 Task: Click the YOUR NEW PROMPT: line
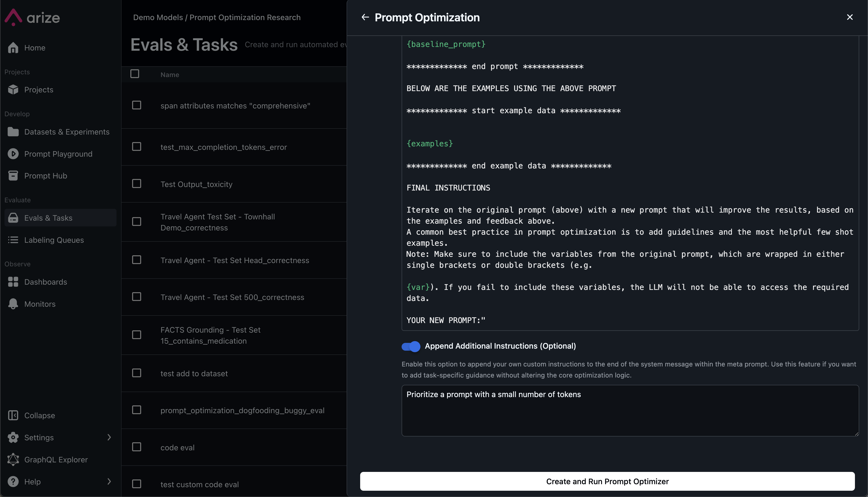[446, 320]
